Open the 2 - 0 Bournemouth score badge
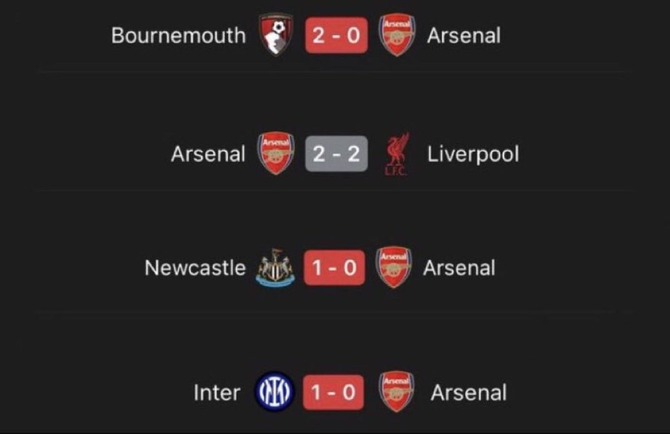The image size is (670, 434). tap(336, 35)
